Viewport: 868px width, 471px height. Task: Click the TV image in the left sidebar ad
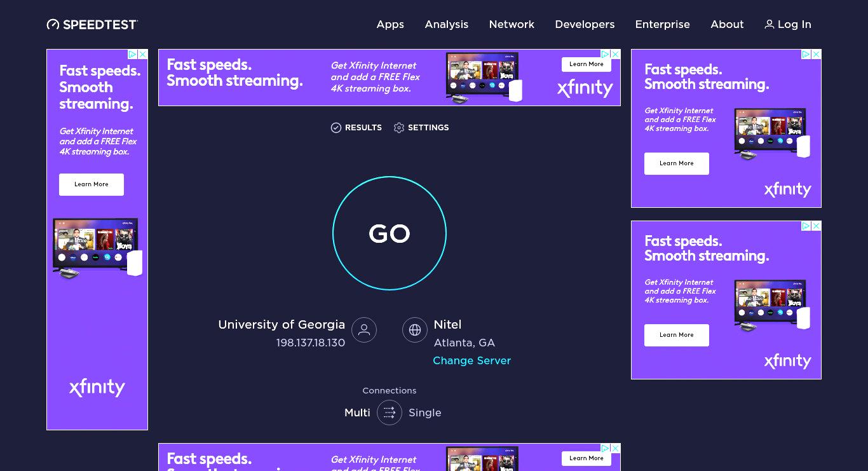pyautogui.click(x=97, y=249)
